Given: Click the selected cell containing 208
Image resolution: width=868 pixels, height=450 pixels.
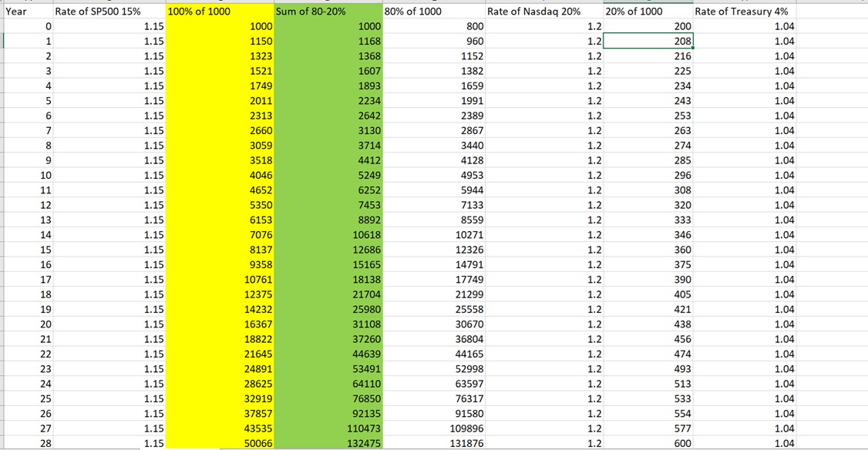Looking at the screenshot, I should tap(648, 41).
